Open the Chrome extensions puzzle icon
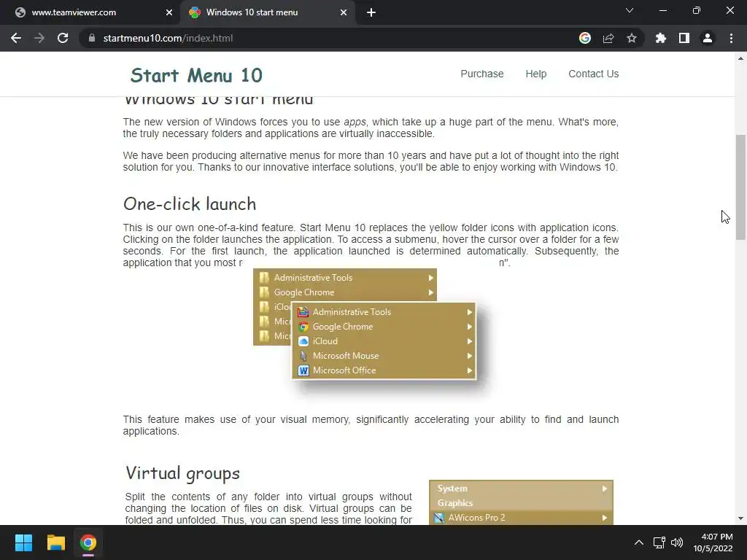Viewport: 747px width, 560px height. coord(661,38)
